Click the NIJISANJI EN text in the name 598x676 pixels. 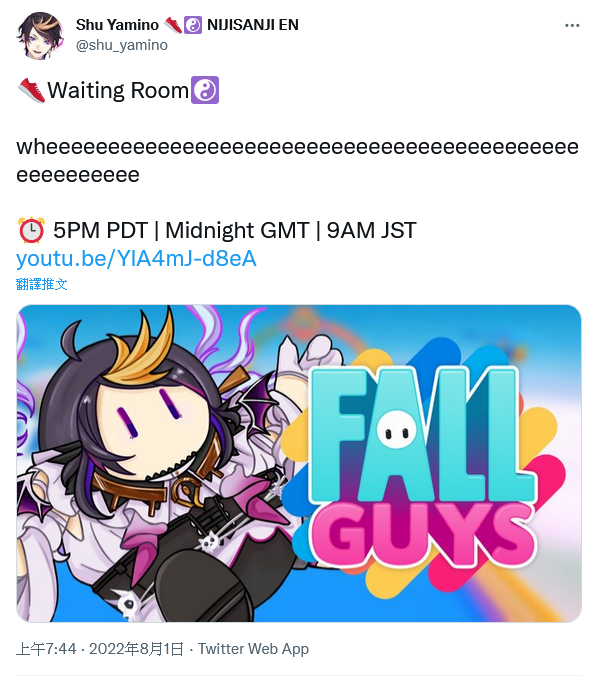tap(253, 25)
